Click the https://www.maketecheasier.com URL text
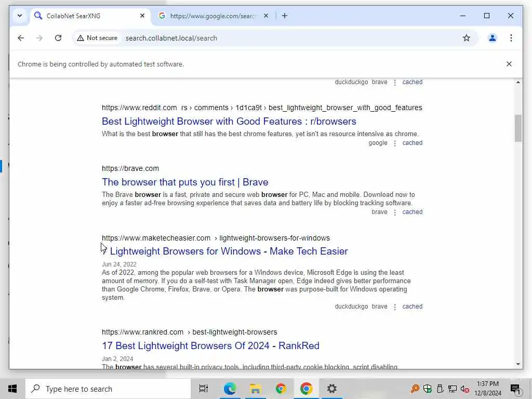Viewport: 532px width, 399px height. 156,238
